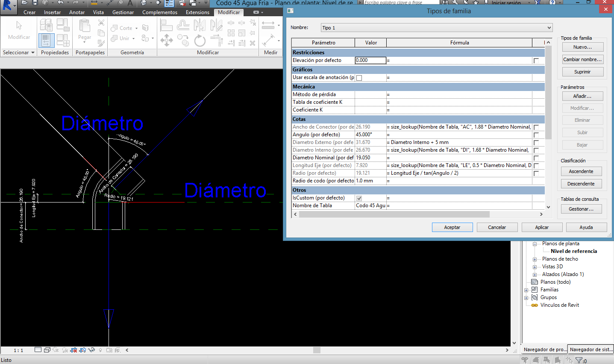614x364 pixels.
Task: Collapse the Planos de planta tree node
Action: 535,244
